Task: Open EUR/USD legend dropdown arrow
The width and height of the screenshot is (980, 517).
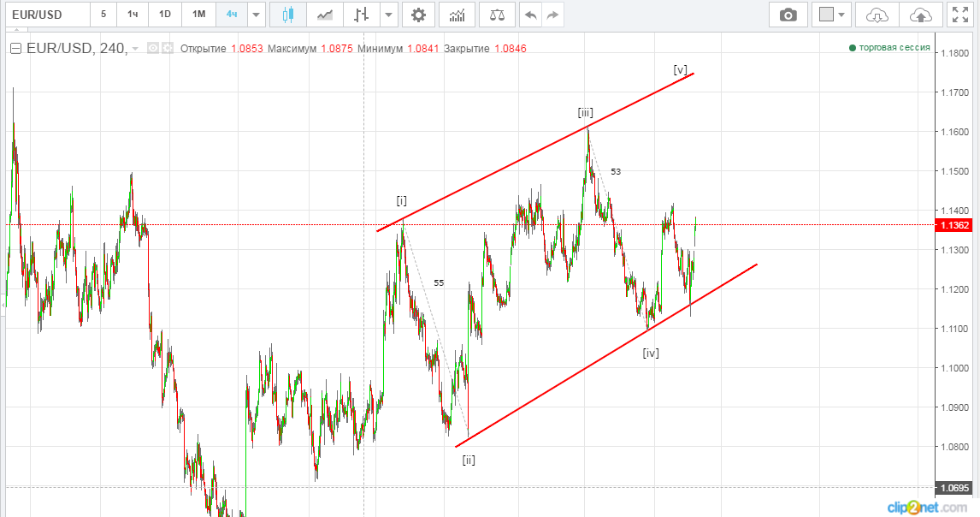Action: [135, 49]
